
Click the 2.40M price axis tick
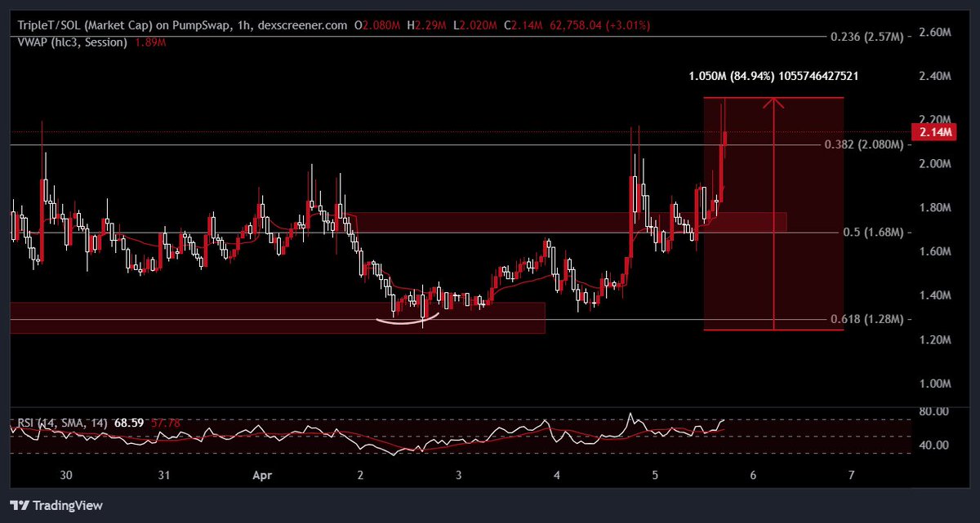(x=935, y=76)
